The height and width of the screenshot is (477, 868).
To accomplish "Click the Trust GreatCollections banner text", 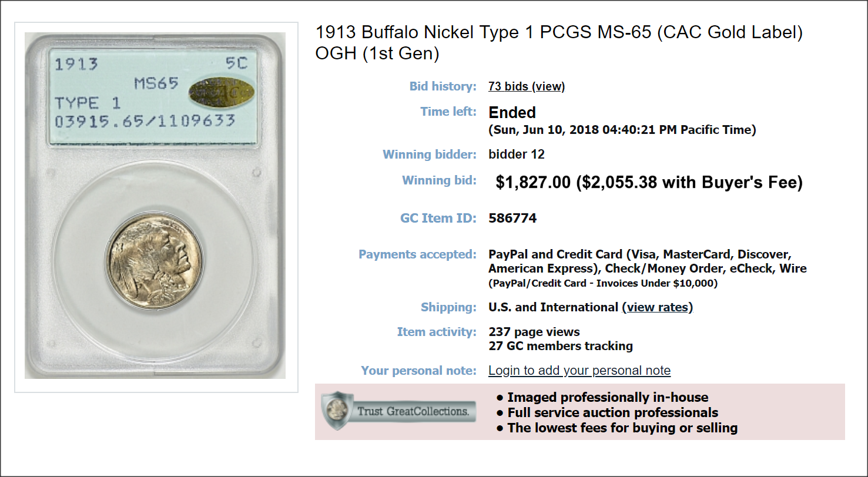I will coord(413,411).
